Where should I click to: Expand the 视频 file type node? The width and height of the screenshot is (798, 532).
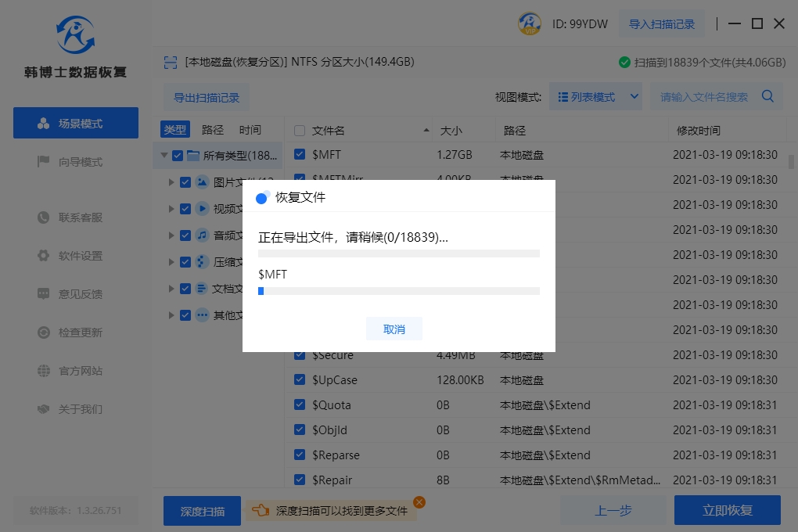pos(171,209)
